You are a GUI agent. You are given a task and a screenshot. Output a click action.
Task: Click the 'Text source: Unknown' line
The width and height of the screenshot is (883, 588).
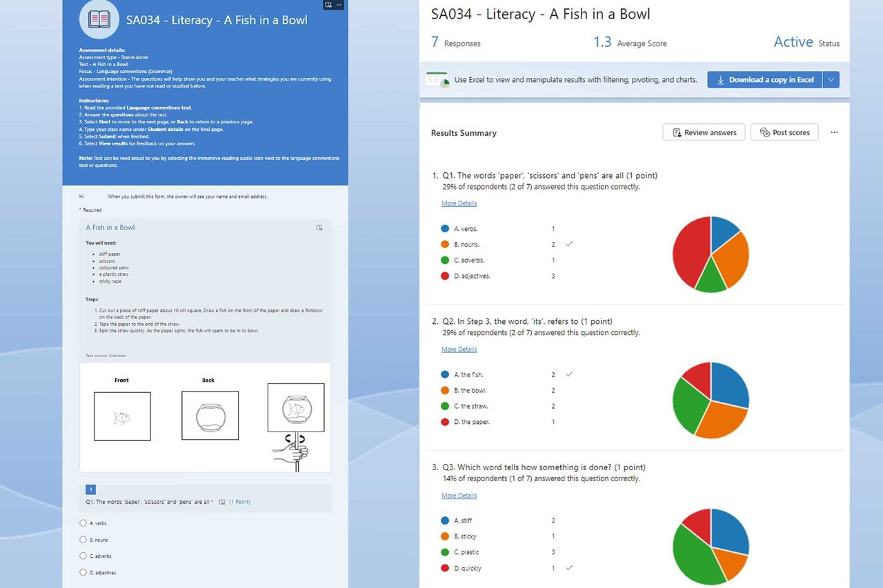coord(106,356)
